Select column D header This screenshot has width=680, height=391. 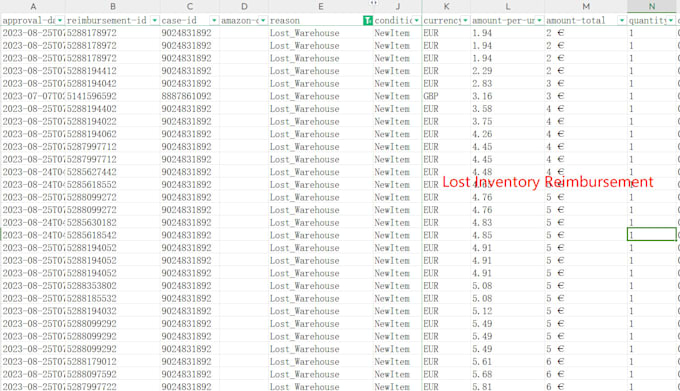tap(244, 7)
